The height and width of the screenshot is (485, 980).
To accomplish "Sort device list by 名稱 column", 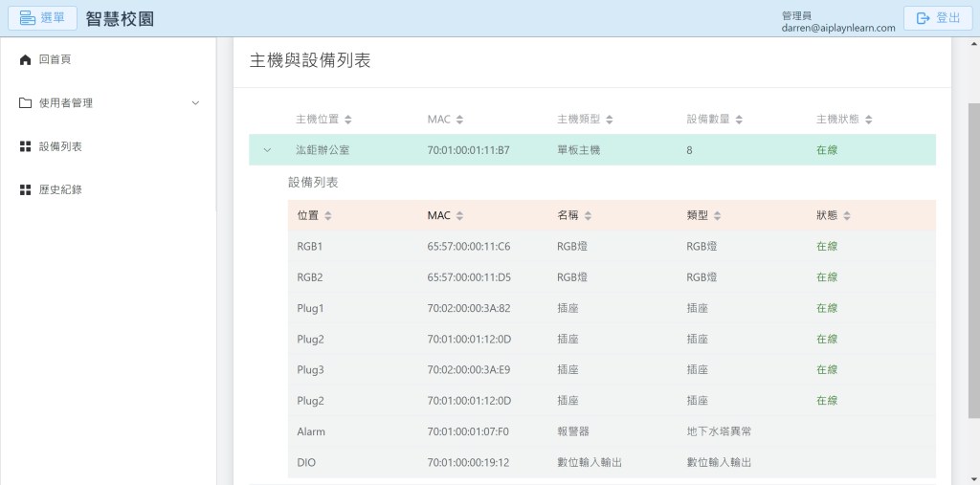I will [x=589, y=216].
